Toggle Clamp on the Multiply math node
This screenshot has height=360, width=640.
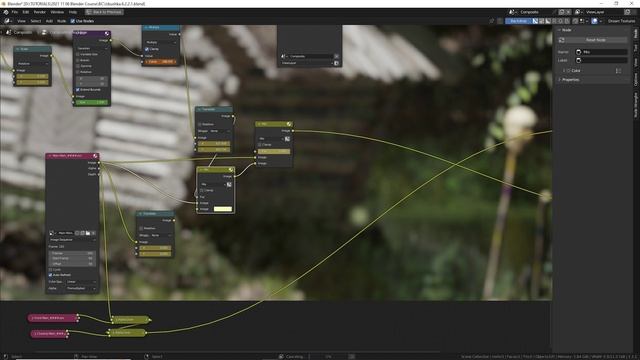pos(147,49)
